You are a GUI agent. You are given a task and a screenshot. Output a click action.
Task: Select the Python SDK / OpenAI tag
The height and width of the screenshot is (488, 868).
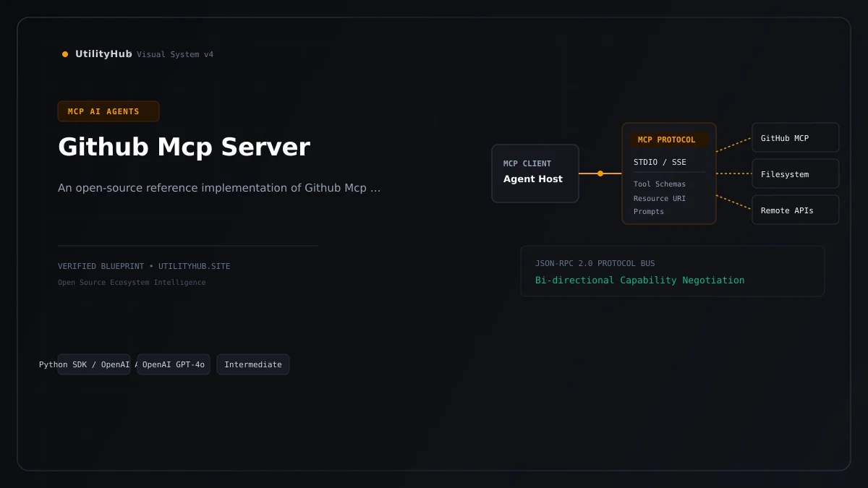[94, 364]
